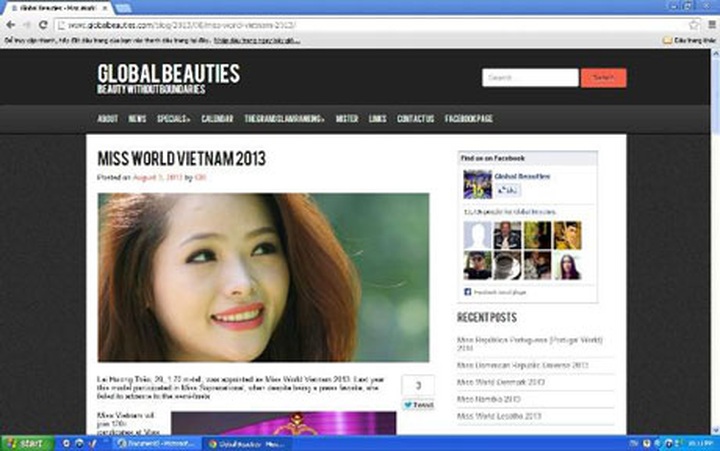Open Miss Namibia 2013 recent post

(x=489, y=399)
